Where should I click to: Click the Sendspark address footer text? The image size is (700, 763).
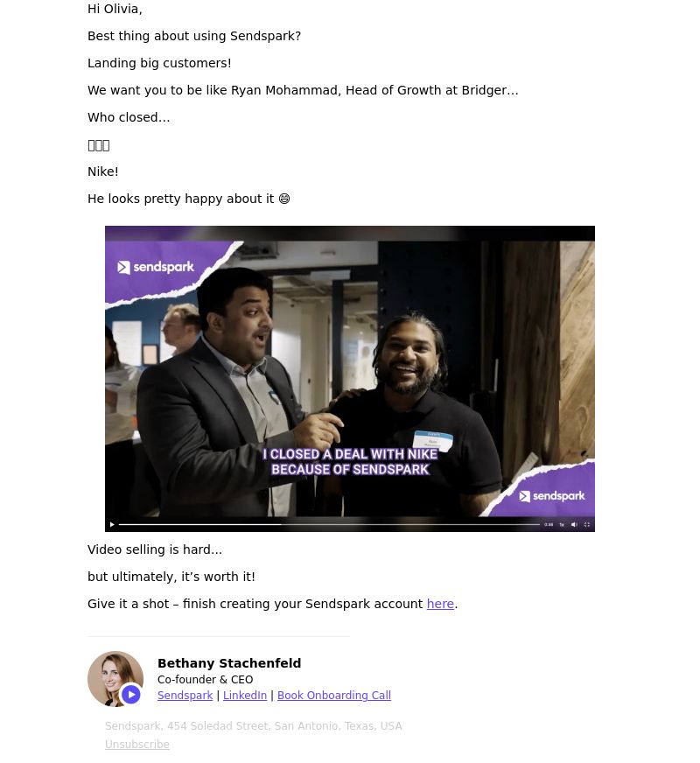[x=254, y=726]
